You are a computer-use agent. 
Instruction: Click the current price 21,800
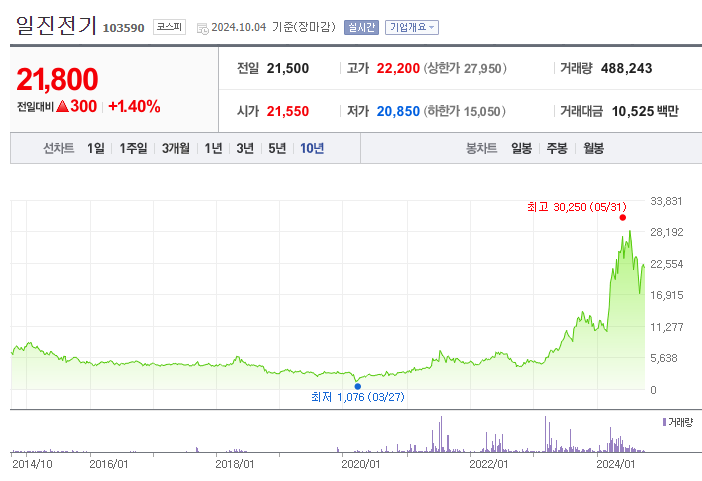point(57,79)
